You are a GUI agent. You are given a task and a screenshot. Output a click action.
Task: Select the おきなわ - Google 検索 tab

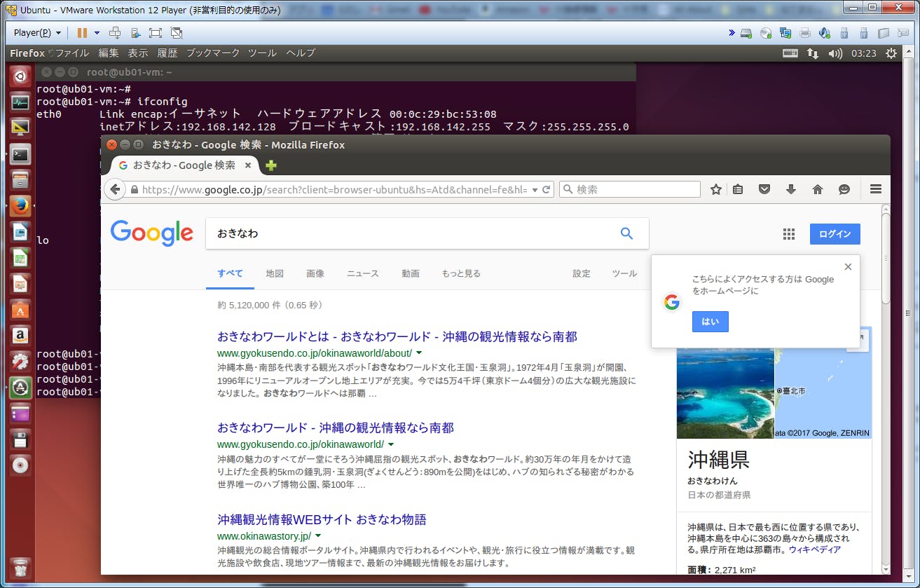185,165
